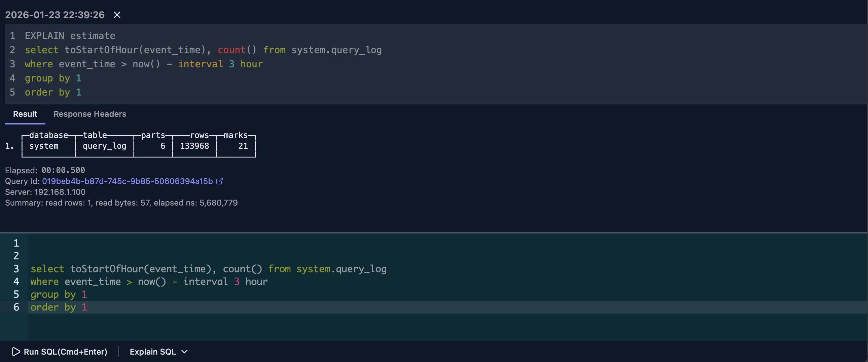Switch to the Response Headers tab

89,114
